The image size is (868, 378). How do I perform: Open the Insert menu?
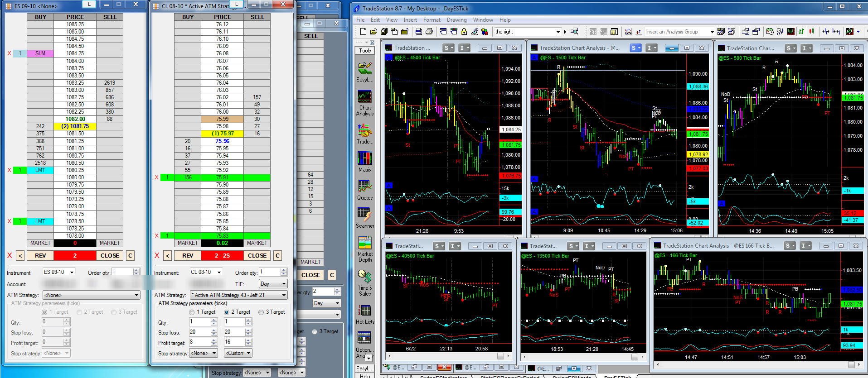pos(410,20)
